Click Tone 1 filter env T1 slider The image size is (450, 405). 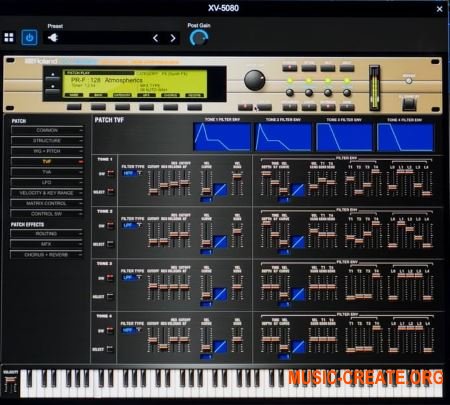coord(350,179)
